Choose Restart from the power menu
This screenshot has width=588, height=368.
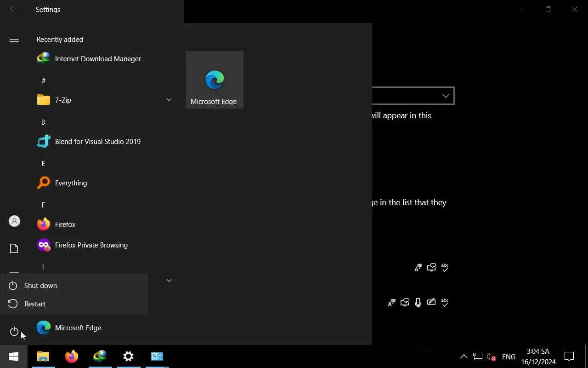pos(74,304)
